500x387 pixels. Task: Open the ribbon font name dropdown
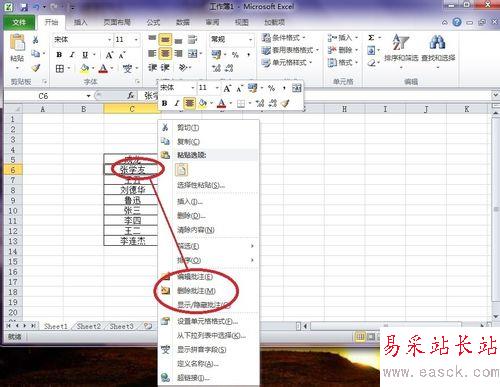pyautogui.click(x=109, y=40)
